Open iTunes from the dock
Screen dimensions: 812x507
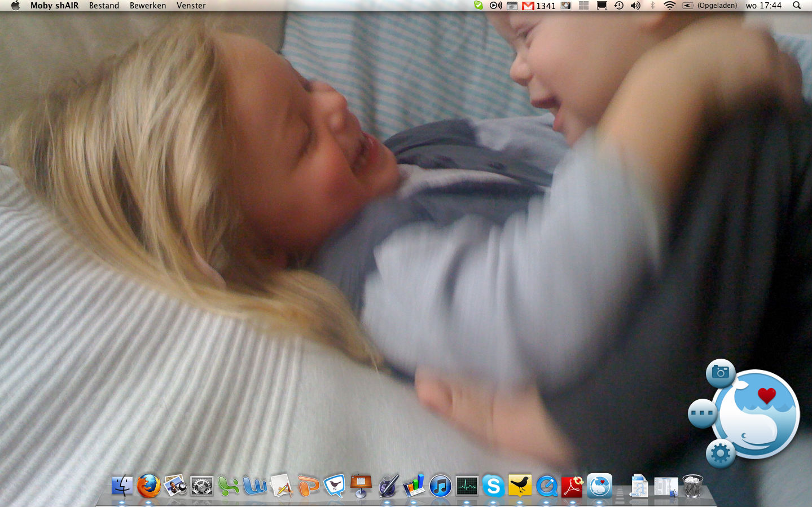(440, 486)
